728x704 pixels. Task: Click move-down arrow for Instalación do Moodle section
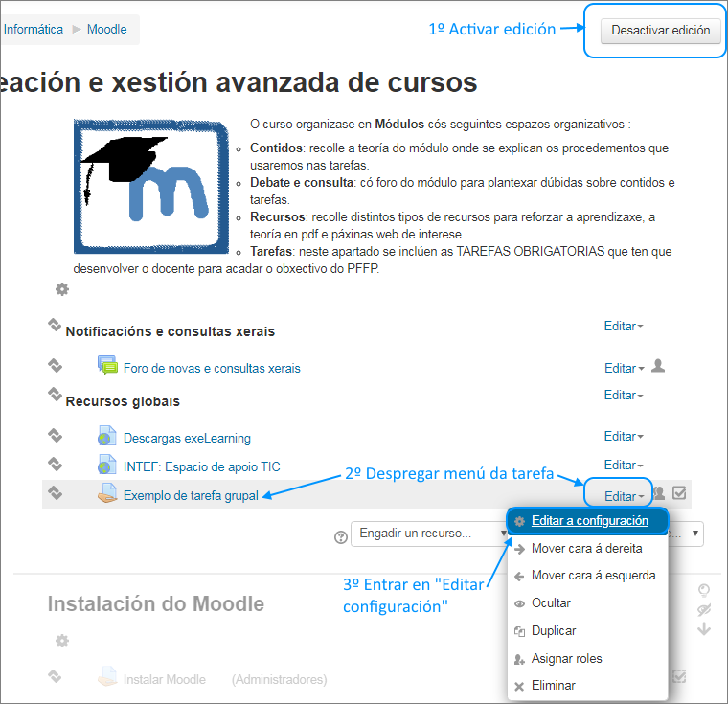point(704,628)
